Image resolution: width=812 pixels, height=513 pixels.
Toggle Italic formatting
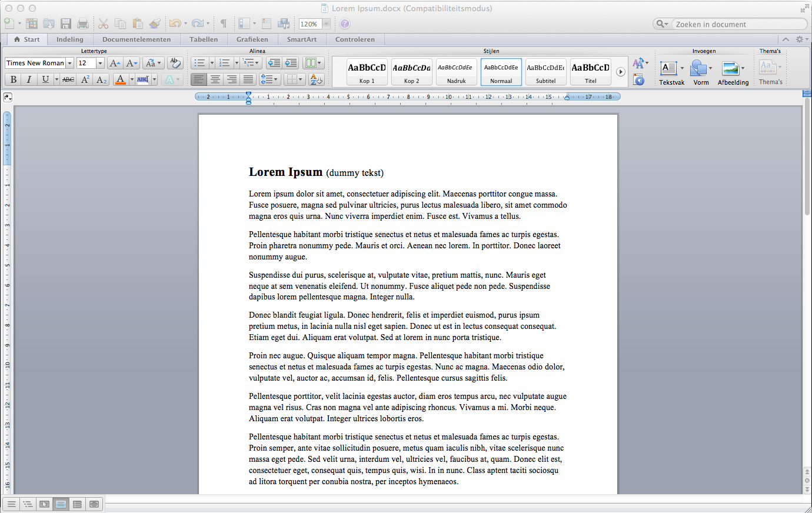pos(29,79)
